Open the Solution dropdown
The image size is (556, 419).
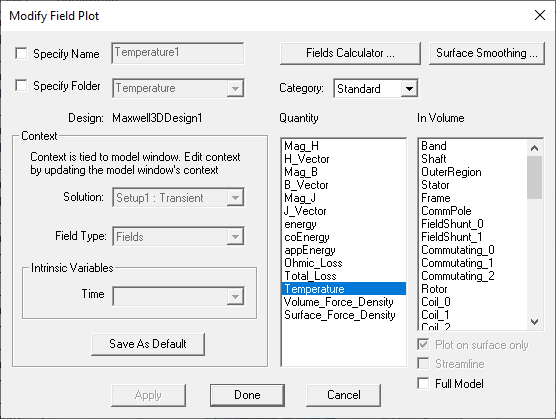[235, 197]
